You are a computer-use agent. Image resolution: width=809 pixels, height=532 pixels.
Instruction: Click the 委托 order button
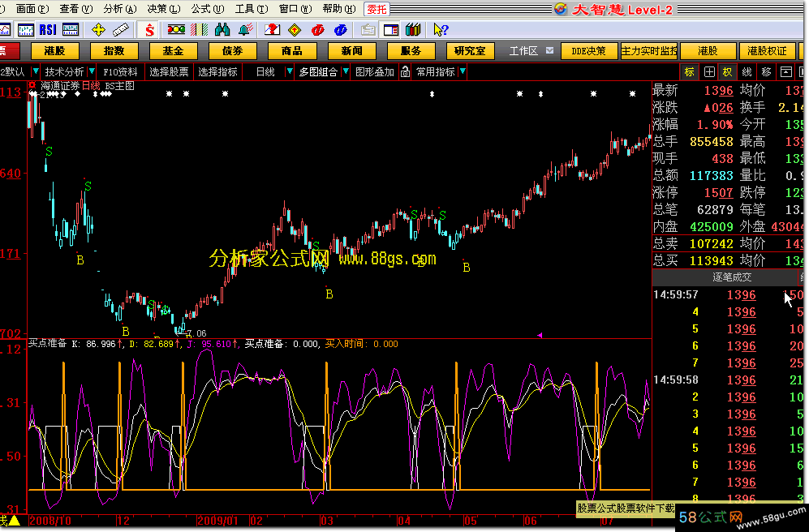pyautogui.click(x=377, y=9)
